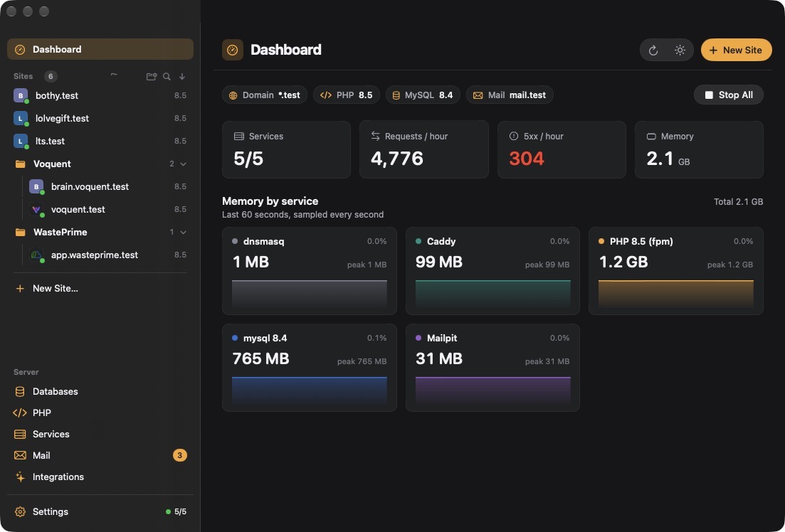
Task: Click the red 304 error count
Action: click(527, 159)
